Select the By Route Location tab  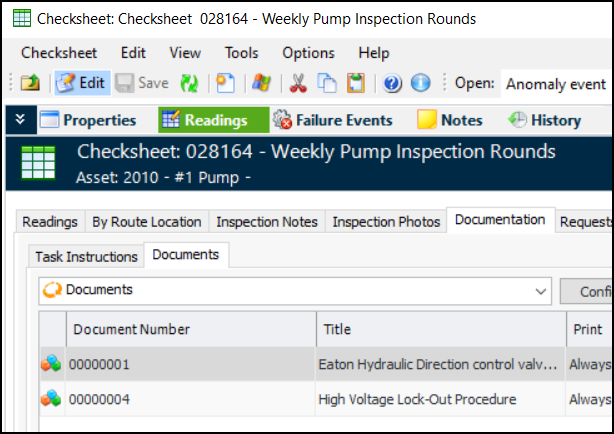pos(147,222)
